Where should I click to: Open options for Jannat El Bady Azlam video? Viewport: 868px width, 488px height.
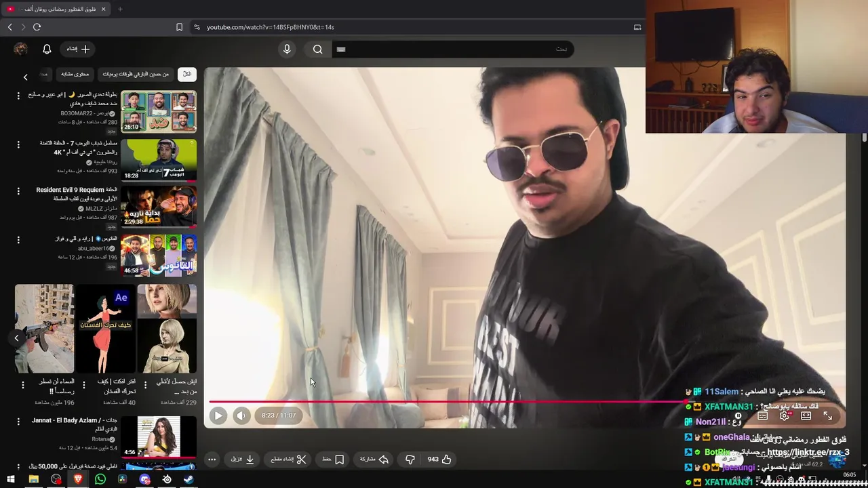[x=18, y=422]
